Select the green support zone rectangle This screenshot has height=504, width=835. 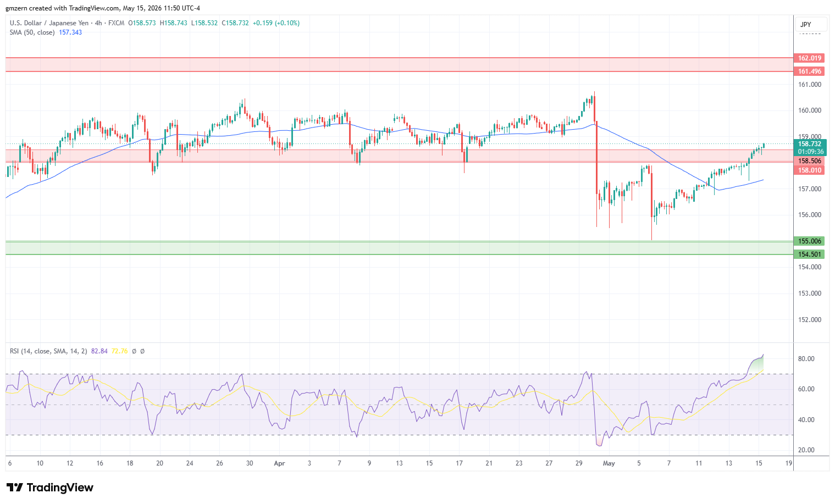tap(400, 248)
